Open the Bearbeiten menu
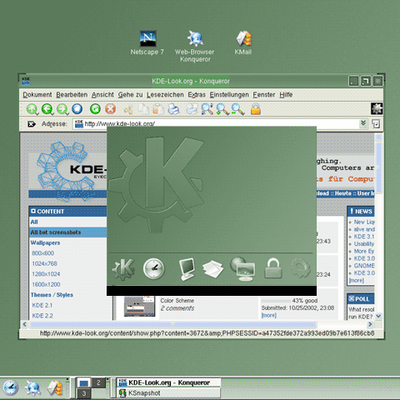Image resolution: width=400 pixels, height=400 pixels. tap(72, 95)
